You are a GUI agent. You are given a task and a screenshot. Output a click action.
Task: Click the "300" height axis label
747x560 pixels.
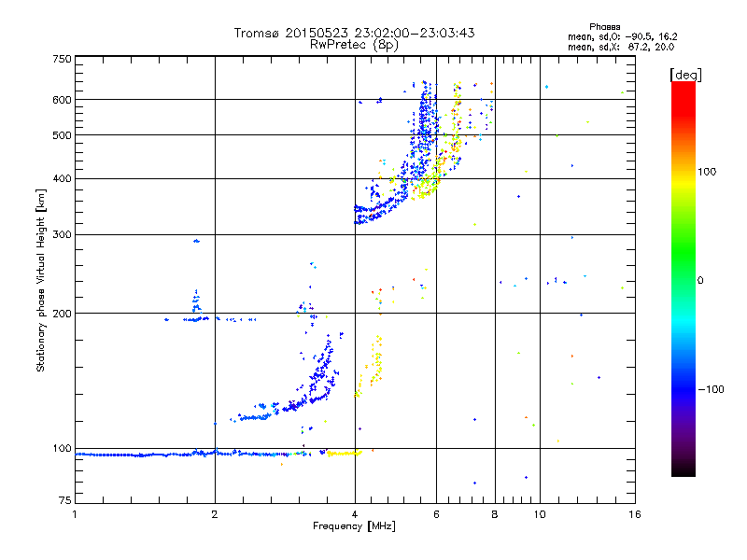(62, 235)
